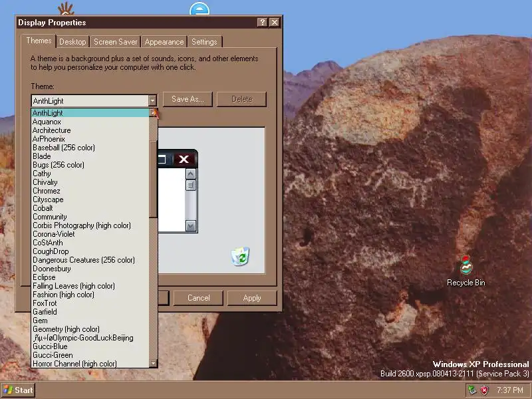Click the Internet Explorer icon on desktop
Image resolution: width=532 pixels, height=399 pixels.
199,9
